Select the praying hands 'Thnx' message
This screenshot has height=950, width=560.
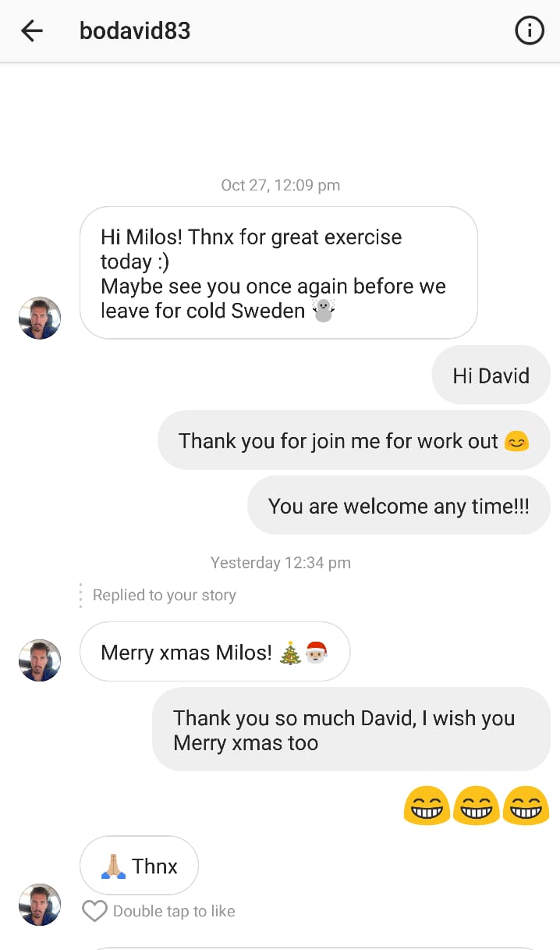pos(139,866)
